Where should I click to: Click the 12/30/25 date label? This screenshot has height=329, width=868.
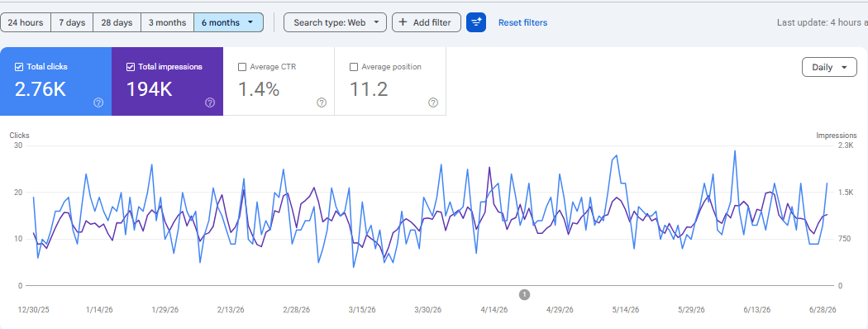(33, 310)
